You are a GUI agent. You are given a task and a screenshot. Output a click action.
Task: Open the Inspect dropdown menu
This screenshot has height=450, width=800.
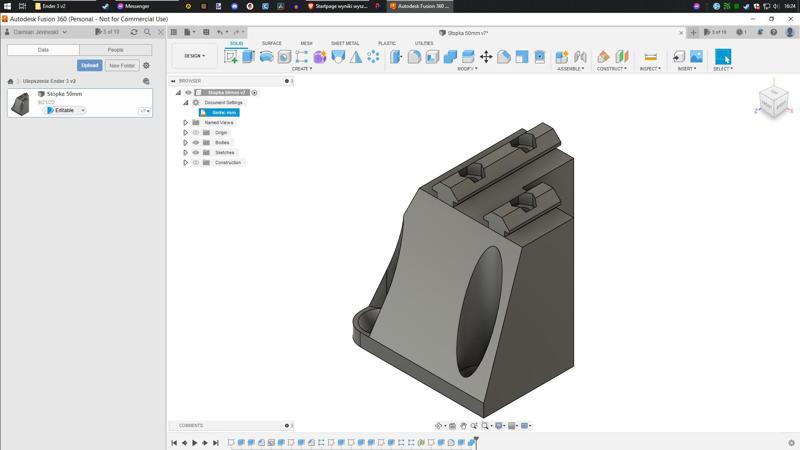651,69
